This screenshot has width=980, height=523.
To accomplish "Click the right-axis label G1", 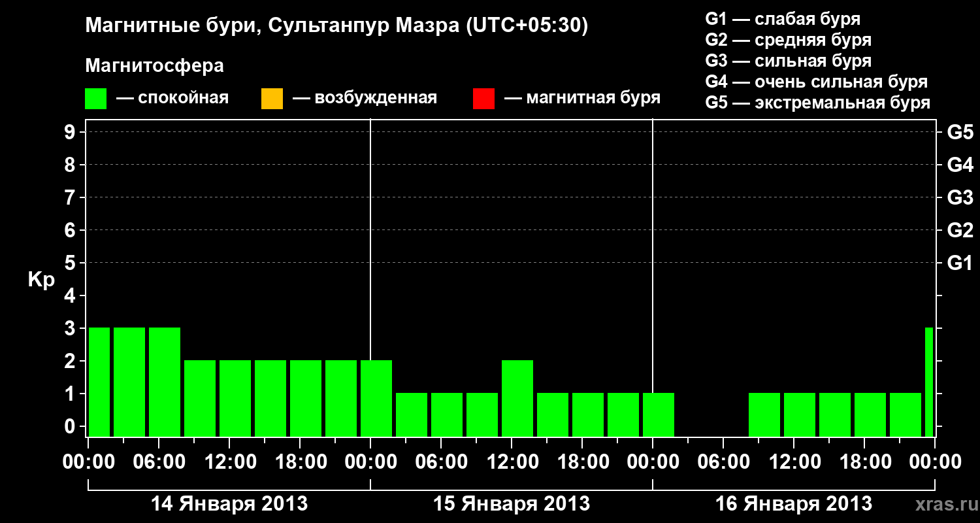I will [960, 263].
